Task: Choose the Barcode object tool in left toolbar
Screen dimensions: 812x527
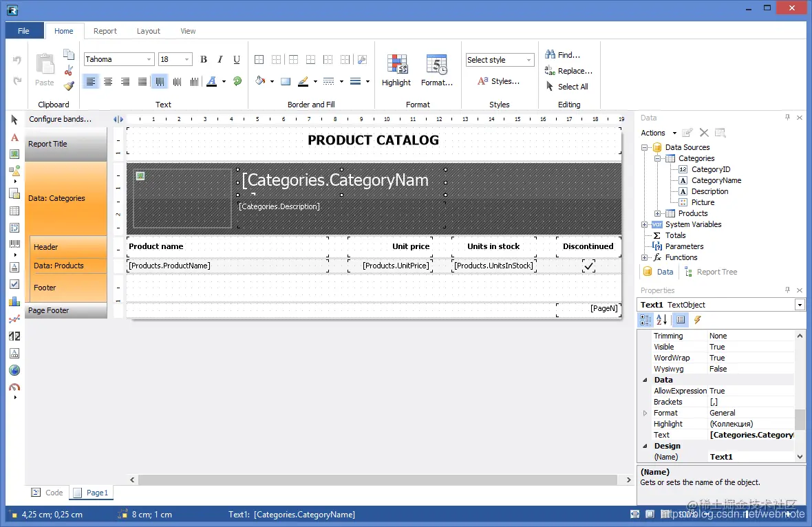Action: (x=14, y=244)
